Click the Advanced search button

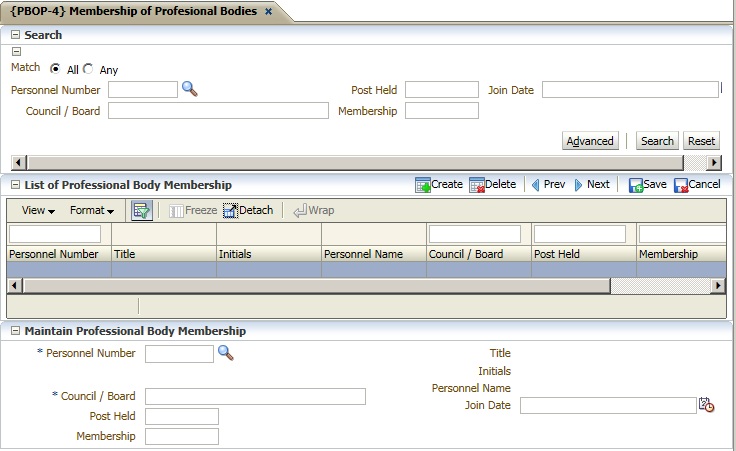590,141
